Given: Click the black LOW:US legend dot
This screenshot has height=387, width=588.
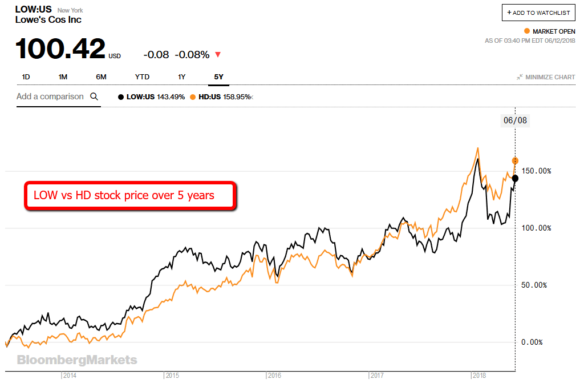Looking at the screenshot, I should pyautogui.click(x=121, y=97).
